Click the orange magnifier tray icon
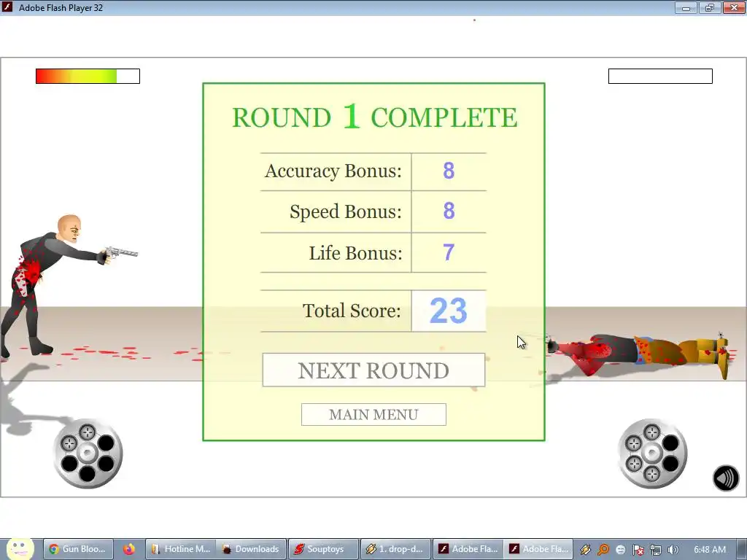 (x=603, y=550)
